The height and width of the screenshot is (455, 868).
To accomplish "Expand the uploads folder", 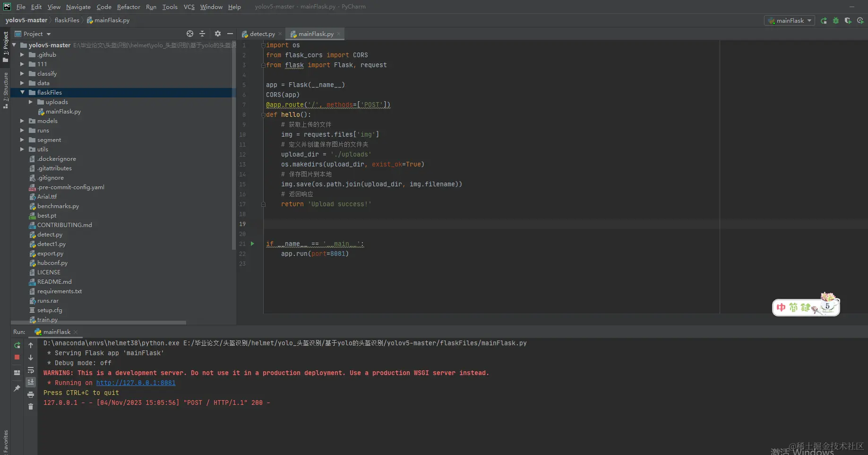I will pos(30,102).
